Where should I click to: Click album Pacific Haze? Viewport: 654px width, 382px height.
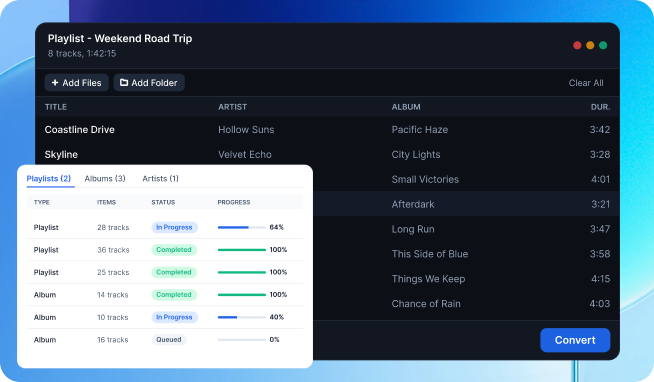pos(420,130)
